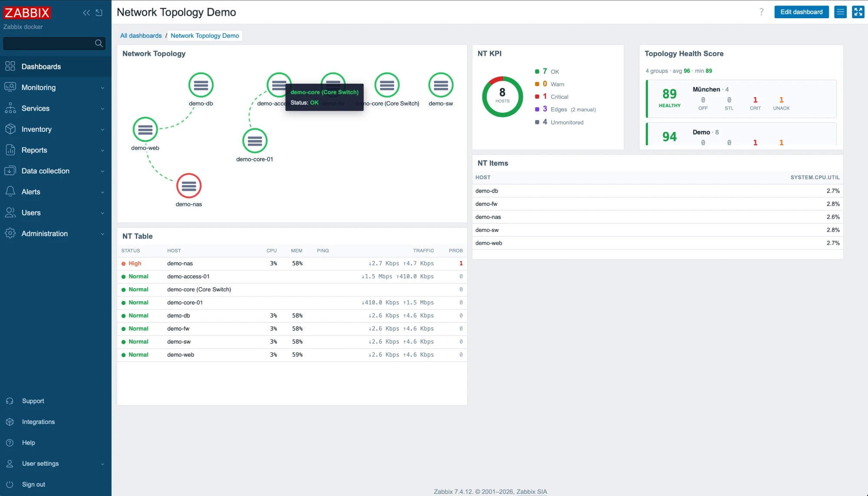Select the demo-core-01 node
The width and height of the screenshot is (868, 496).
click(x=255, y=141)
